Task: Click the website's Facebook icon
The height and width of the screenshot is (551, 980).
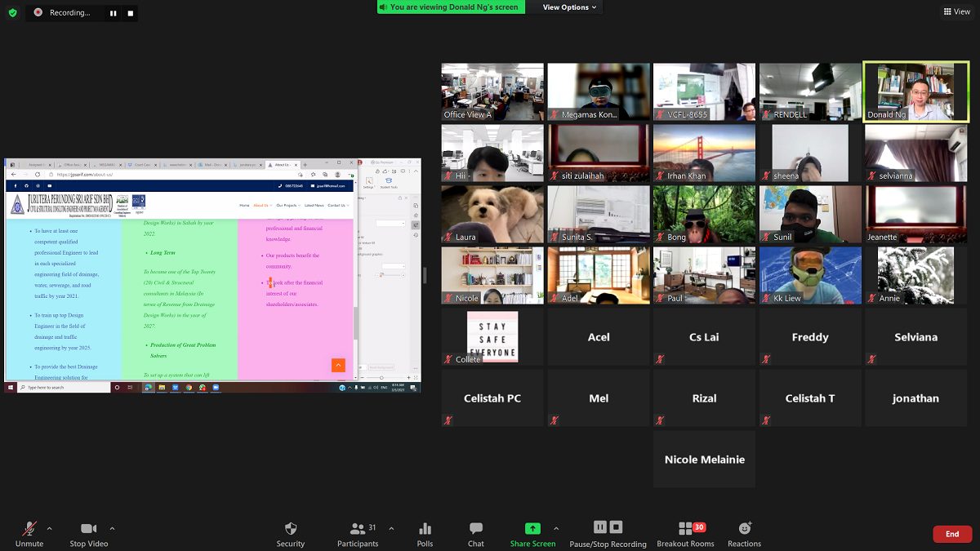Action: point(16,186)
